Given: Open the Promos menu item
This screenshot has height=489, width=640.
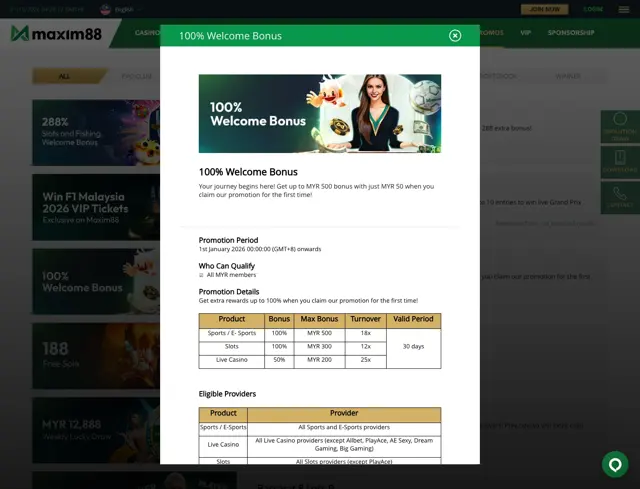Looking at the screenshot, I should pos(492,33).
